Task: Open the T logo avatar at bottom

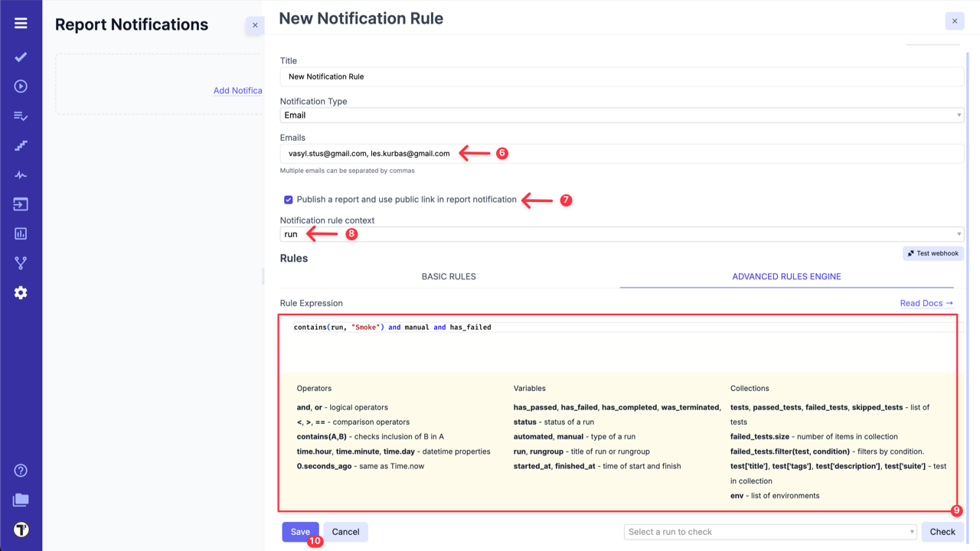Action: coord(20,529)
